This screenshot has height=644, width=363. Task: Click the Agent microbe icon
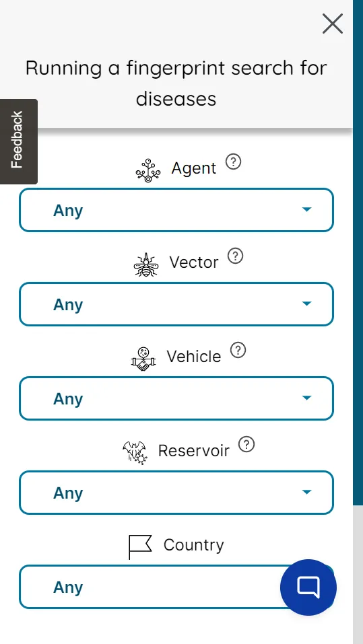pos(148,171)
